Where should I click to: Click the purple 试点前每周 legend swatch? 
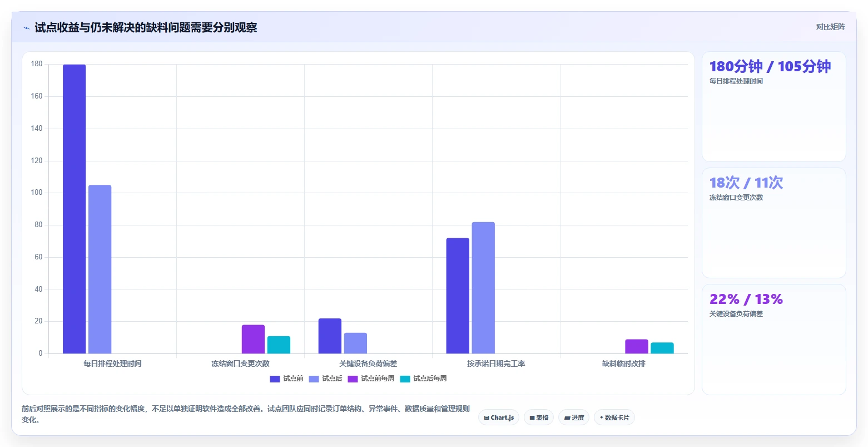(x=353, y=379)
